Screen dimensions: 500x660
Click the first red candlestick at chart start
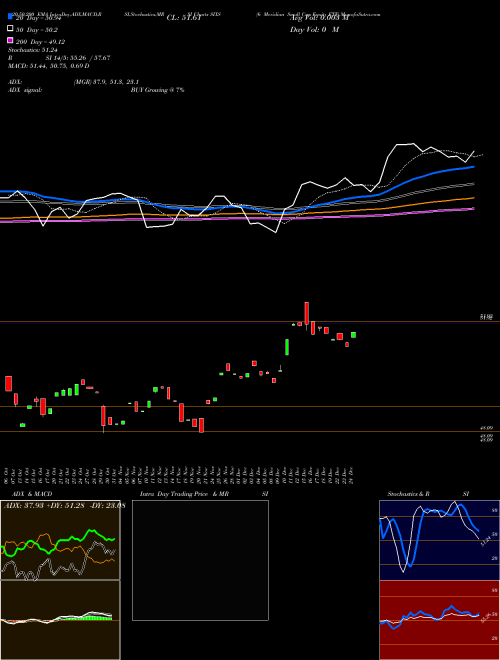pos(8,383)
